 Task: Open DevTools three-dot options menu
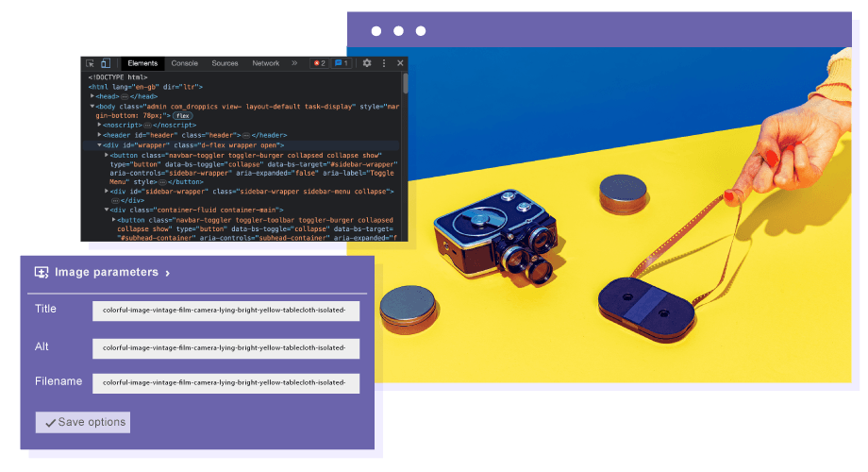pos(384,63)
